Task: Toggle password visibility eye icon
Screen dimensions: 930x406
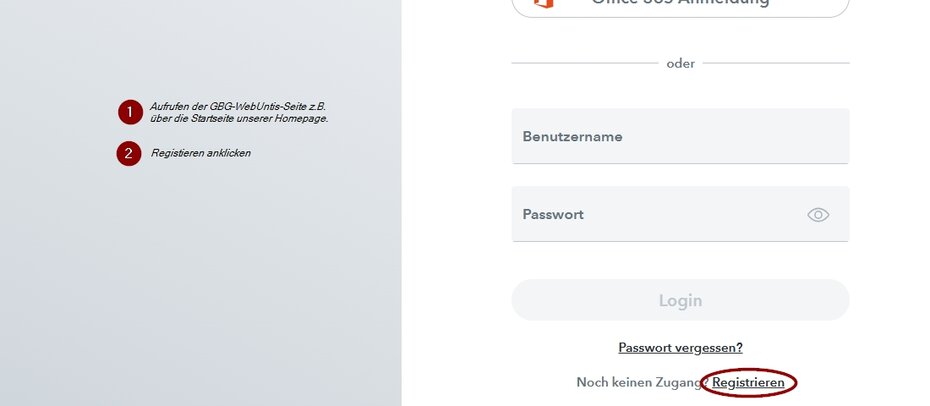Action: point(818,214)
